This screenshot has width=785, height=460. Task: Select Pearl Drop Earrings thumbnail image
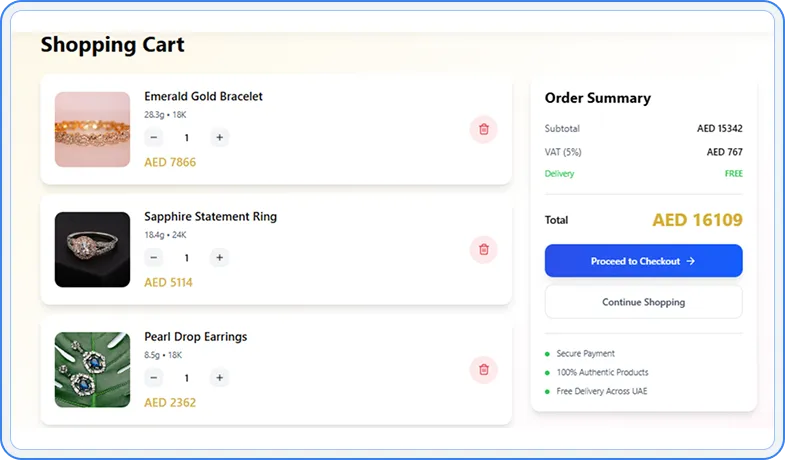coord(92,369)
